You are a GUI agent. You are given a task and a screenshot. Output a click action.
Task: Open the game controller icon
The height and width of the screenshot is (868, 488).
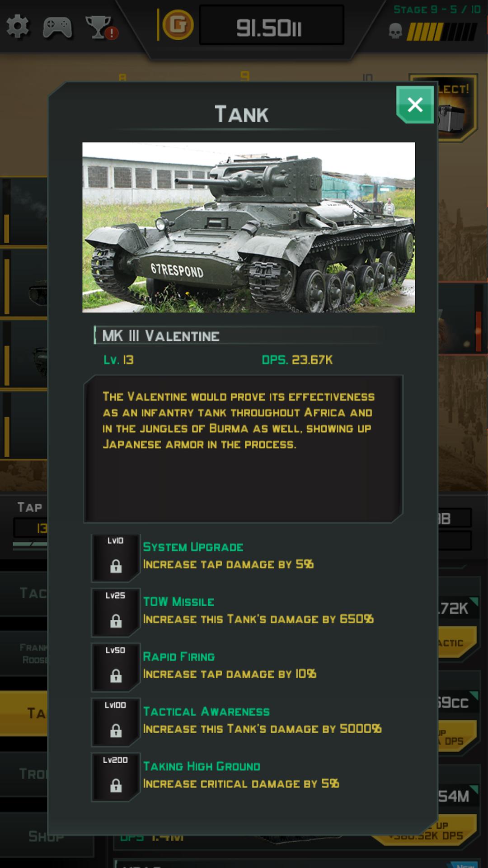coord(57,27)
